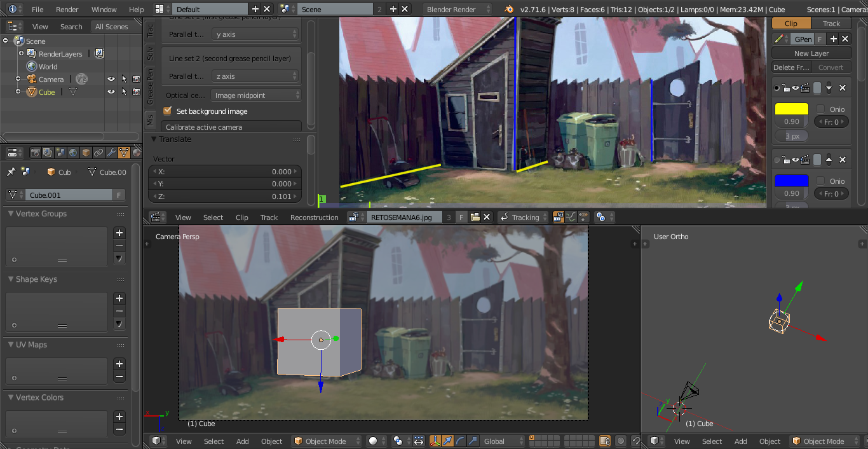Open the Scene properties tab
868x449 pixels.
coord(60,153)
